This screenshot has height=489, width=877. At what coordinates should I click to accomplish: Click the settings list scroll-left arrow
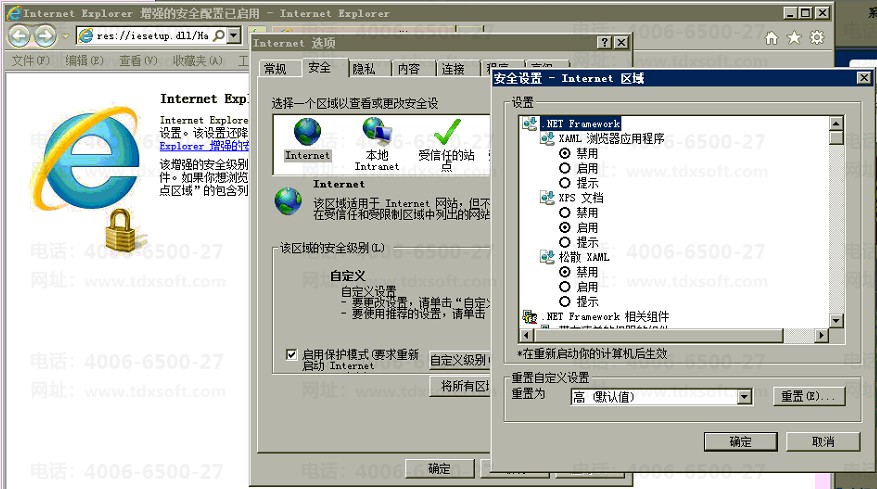(526, 335)
